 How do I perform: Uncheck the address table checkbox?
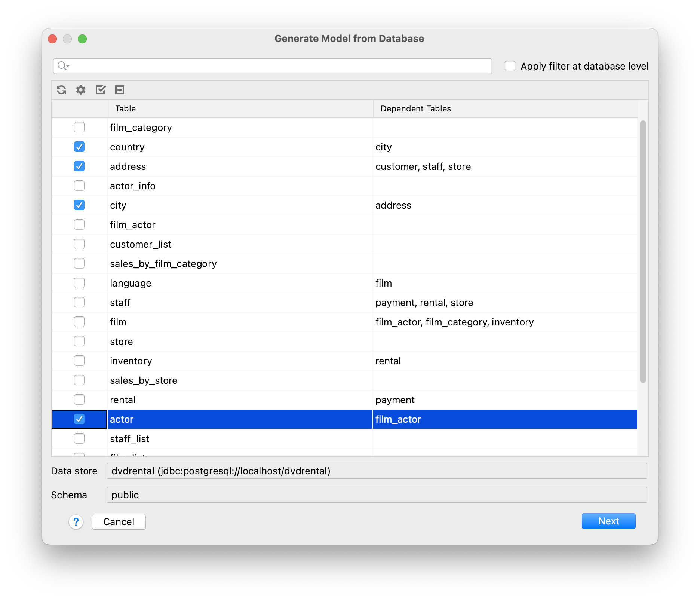[x=79, y=166]
